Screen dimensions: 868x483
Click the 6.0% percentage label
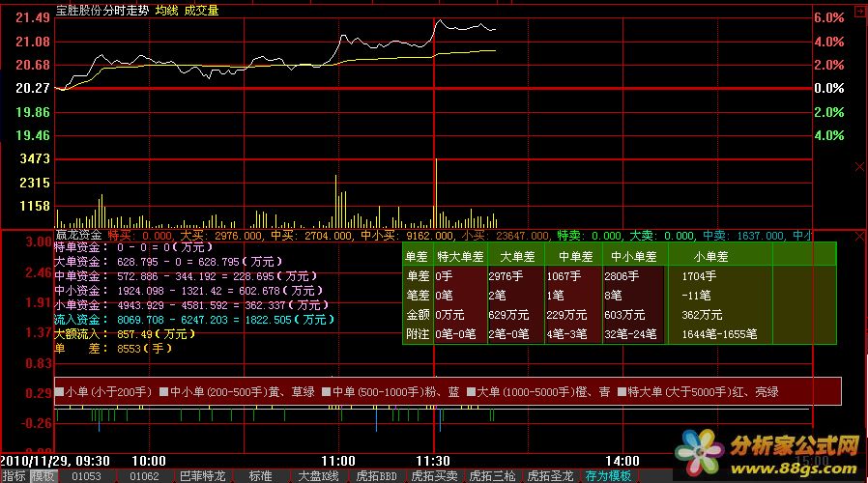coord(828,17)
